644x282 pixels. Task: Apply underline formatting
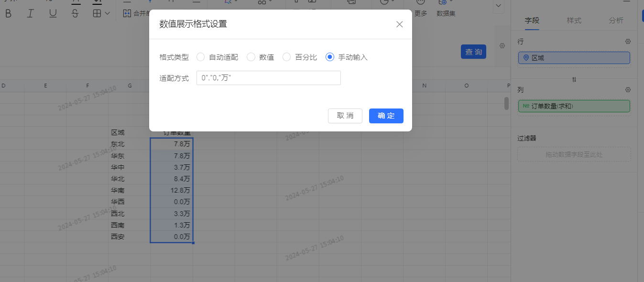pos(53,13)
